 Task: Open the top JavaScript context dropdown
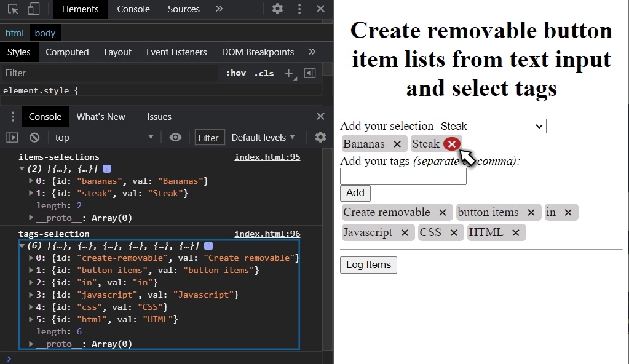pos(104,138)
